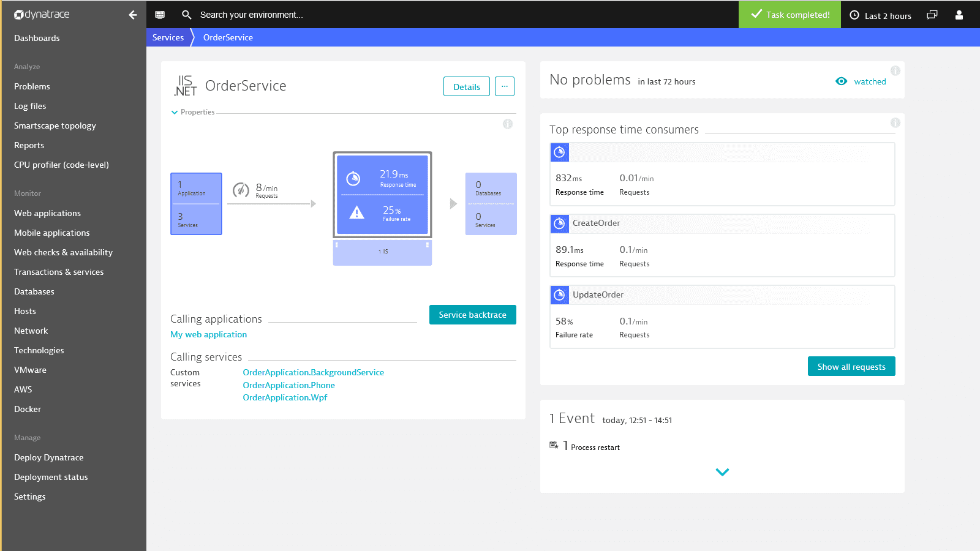Open the info icon on the No problems card
980x551 pixels.
tap(895, 71)
